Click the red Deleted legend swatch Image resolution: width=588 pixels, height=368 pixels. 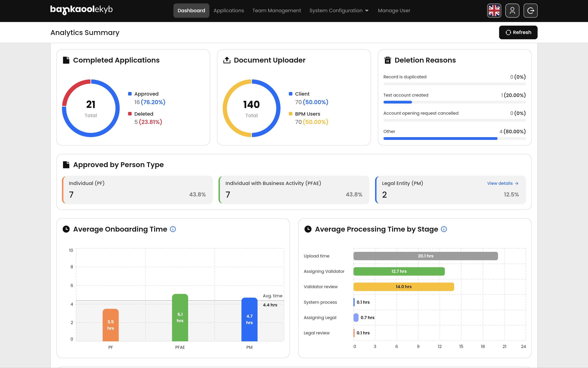130,114
